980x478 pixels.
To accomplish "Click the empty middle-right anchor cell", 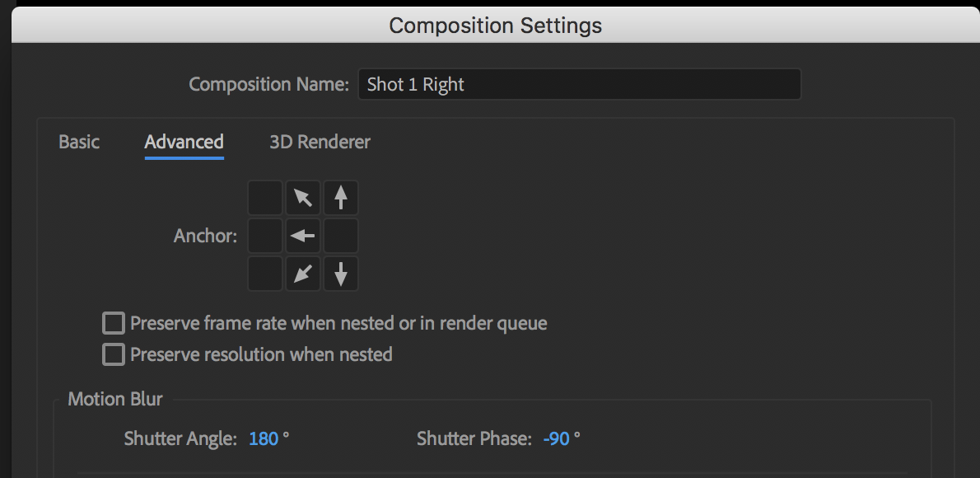I will (341, 236).
